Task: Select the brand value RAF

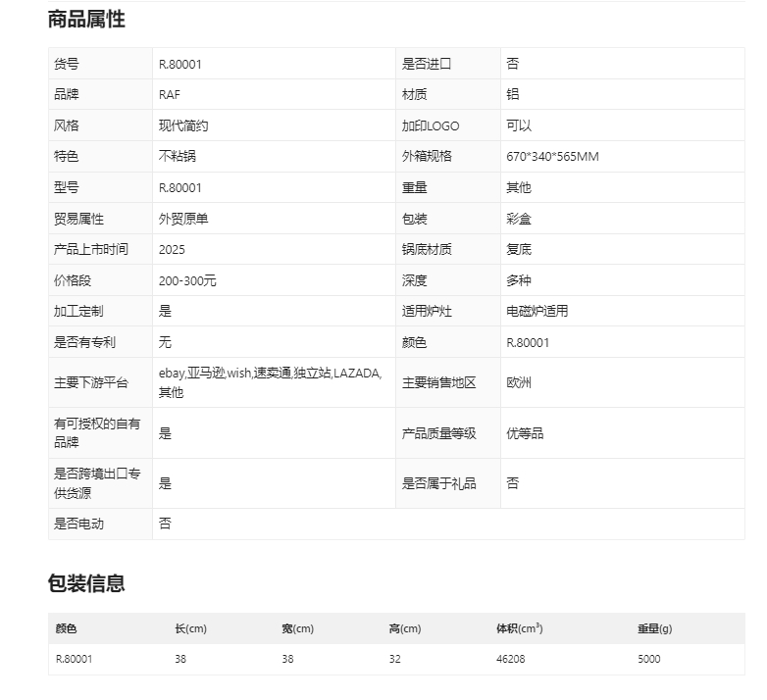Action: tap(170, 94)
